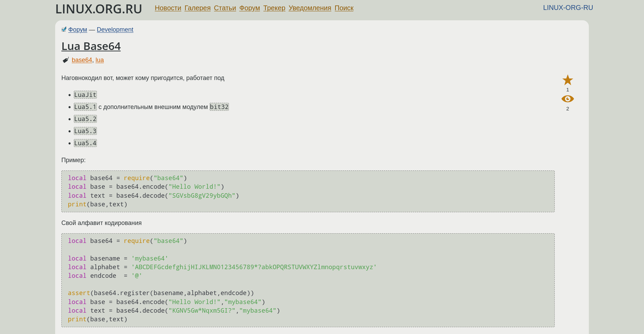Click the Lua5.1 inline code text
Viewport: 644px width, 334px height.
85,107
